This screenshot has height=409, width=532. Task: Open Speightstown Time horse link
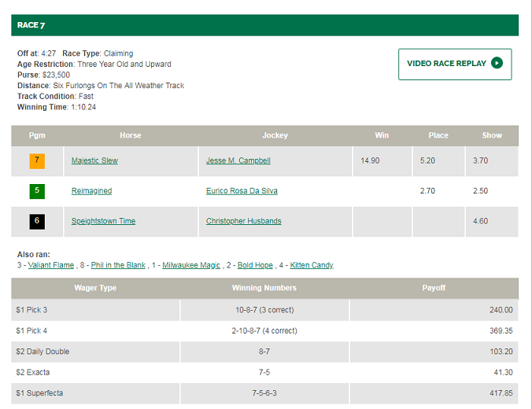103,221
